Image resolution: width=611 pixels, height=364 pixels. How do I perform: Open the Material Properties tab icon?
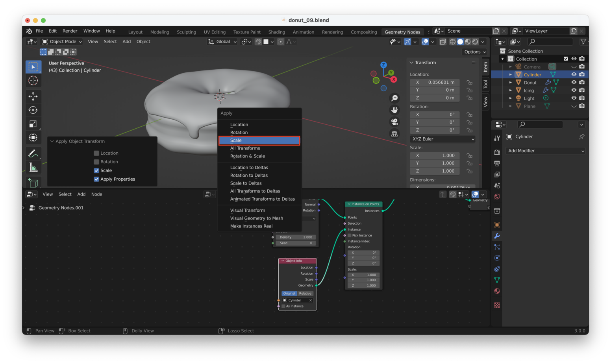pyautogui.click(x=497, y=291)
